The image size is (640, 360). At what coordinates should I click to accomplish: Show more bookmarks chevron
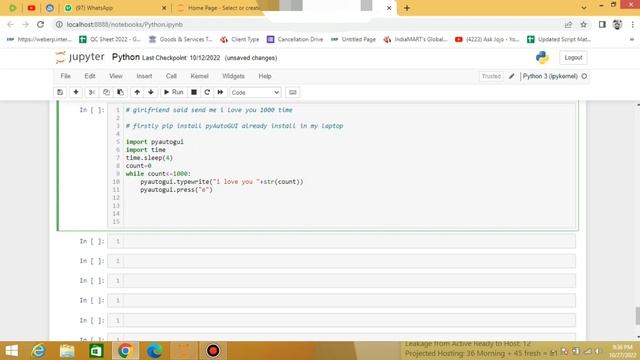click(x=632, y=40)
